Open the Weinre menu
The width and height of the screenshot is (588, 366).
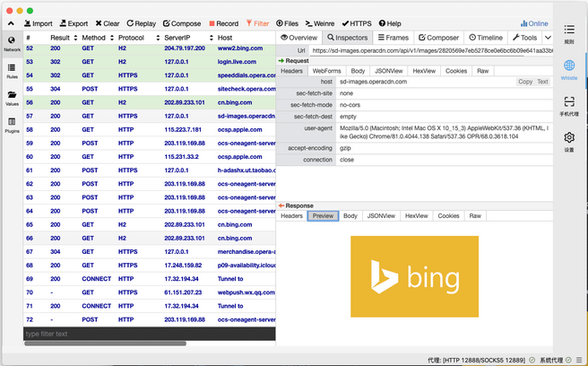point(320,23)
